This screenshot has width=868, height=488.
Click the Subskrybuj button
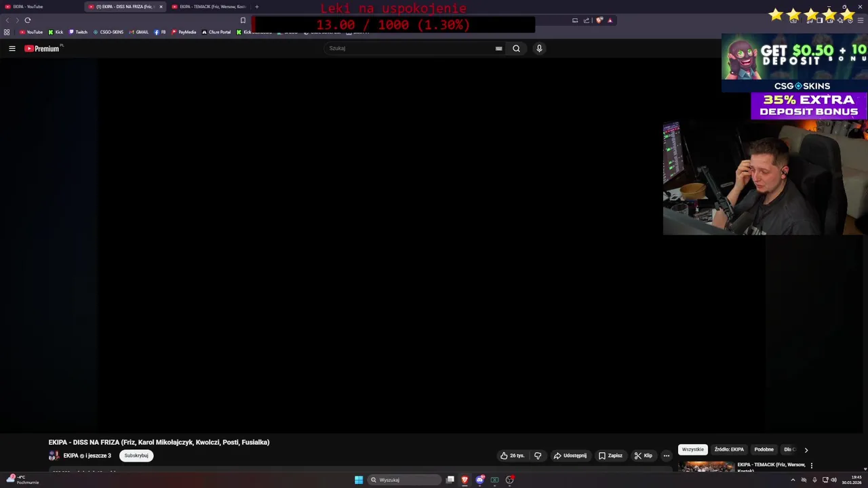pyautogui.click(x=136, y=455)
